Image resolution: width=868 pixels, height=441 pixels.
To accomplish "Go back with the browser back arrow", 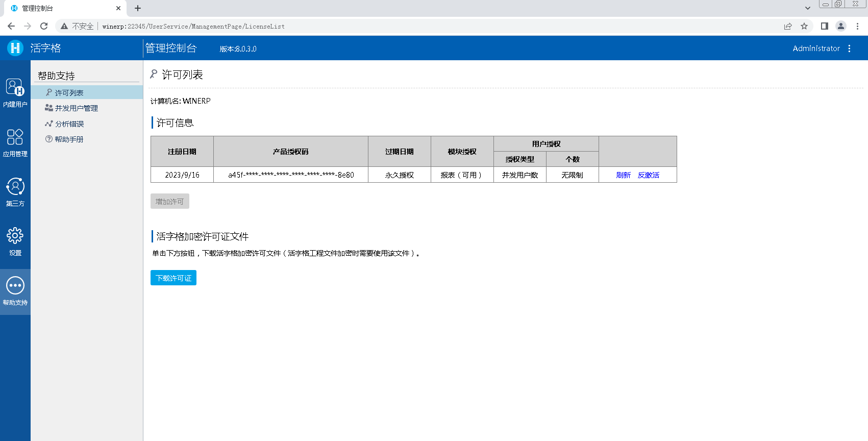I will point(11,26).
